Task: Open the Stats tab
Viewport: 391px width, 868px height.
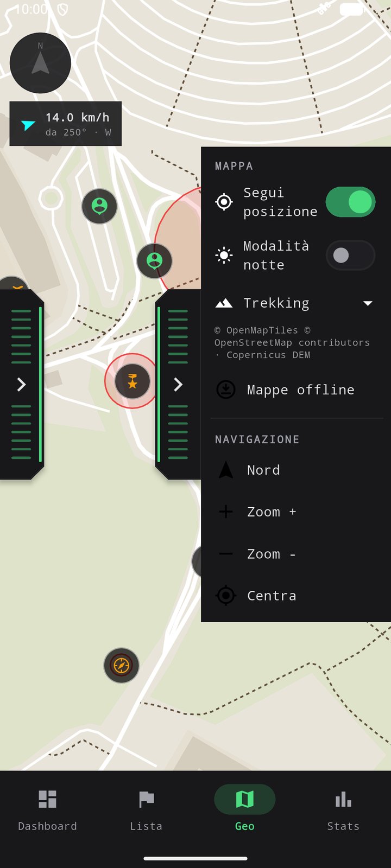Action: pos(343,811)
